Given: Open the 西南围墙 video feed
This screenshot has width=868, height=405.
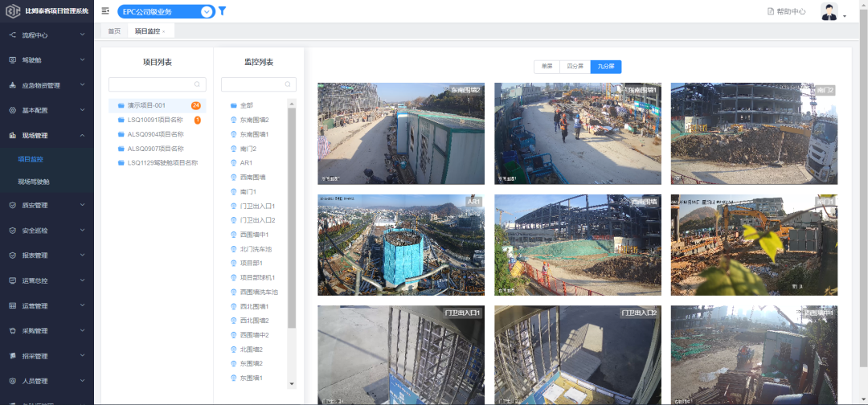Looking at the screenshot, I should tap(577, 245).
